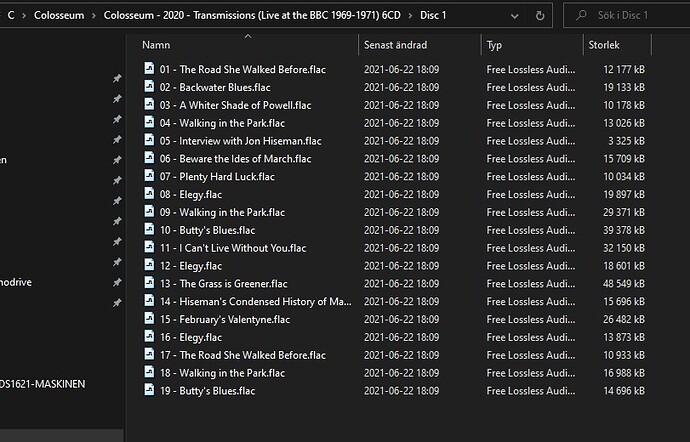Click the file icon for 12 - Elegy.flac
Image resolution: width=690 pixels, height=442 pixels.
[150, 265]
